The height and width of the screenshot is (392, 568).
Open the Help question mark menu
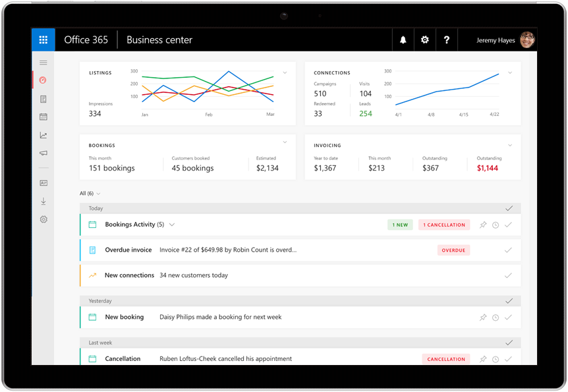[x=447, y=40]
